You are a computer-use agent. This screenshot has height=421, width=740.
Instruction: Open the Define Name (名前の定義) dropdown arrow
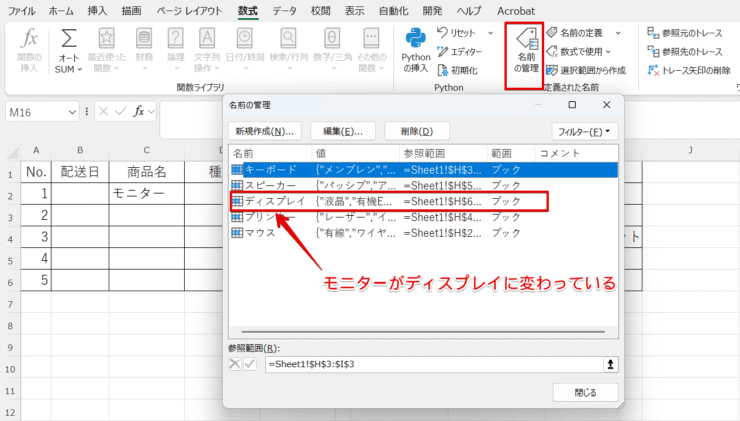[618, 33]
